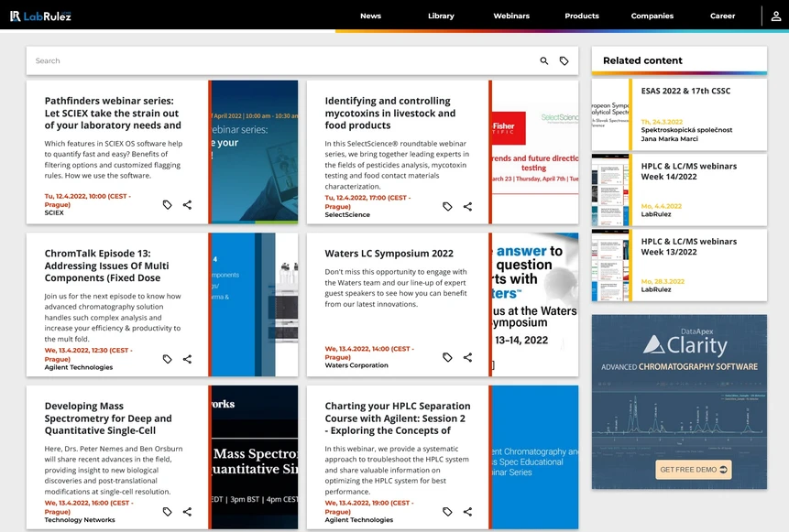The height and width of the screenshot is (532, 789).
Task: Click 'Technology Networks' organizer name
Action: pyautogui.click(x=80, y=520)
